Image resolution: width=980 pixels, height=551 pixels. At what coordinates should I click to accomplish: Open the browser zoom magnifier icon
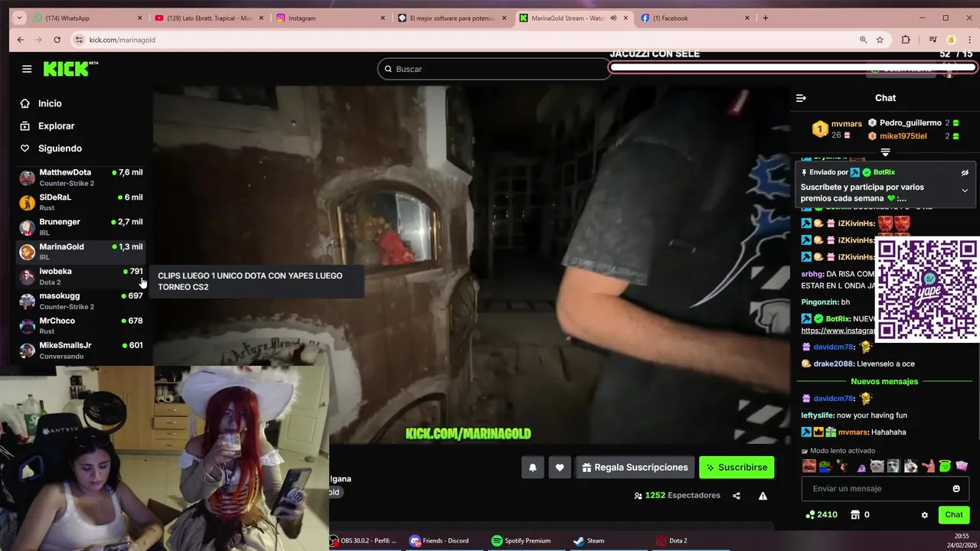click(863, 40)
